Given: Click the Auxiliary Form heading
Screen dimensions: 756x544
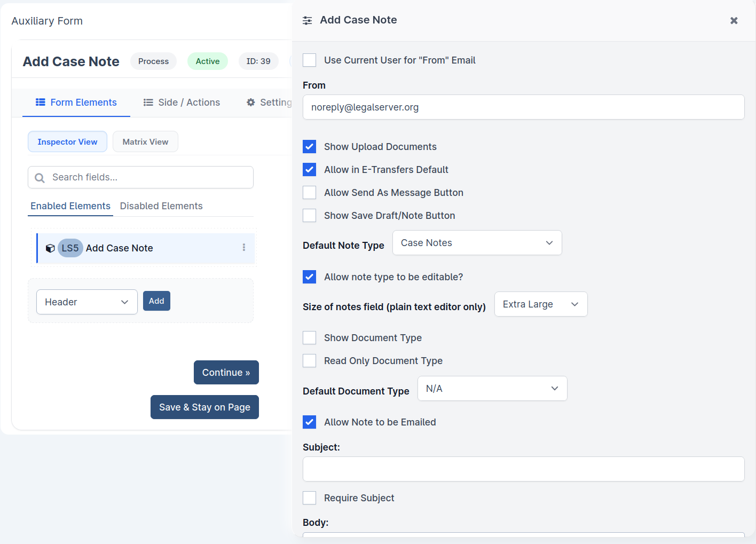Looking at the screenshot, I should point(47,21).
